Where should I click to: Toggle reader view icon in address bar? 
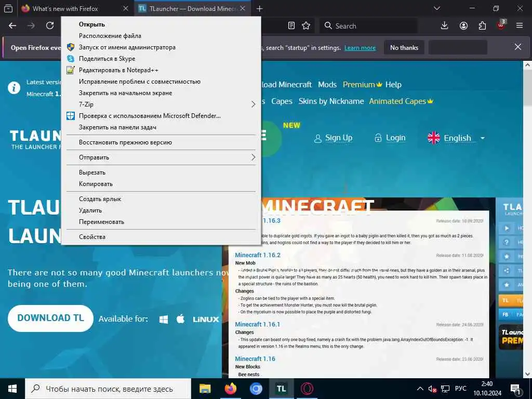[x=291, y=26]
